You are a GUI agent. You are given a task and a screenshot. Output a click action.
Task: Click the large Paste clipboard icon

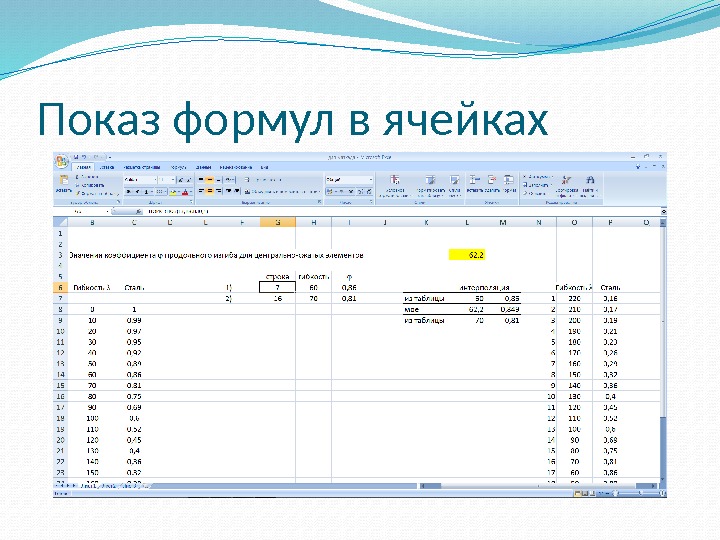pyautogui.click(x=64, y=180)
